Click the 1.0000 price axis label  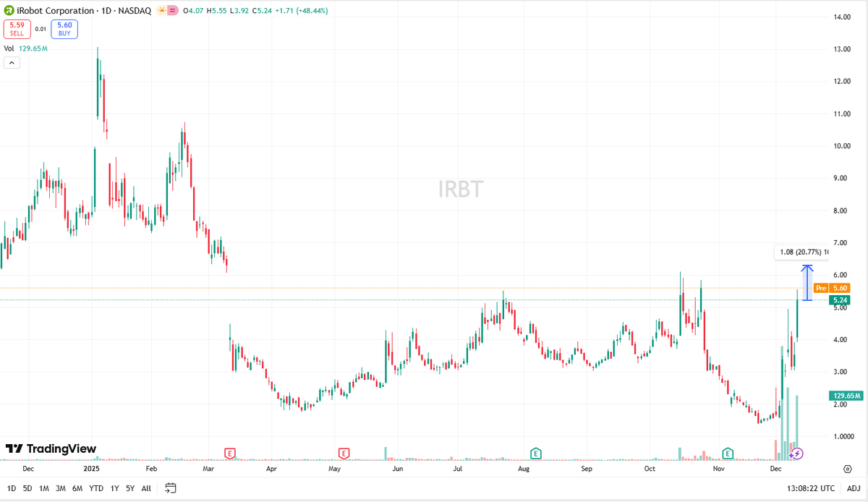[843, 436]
